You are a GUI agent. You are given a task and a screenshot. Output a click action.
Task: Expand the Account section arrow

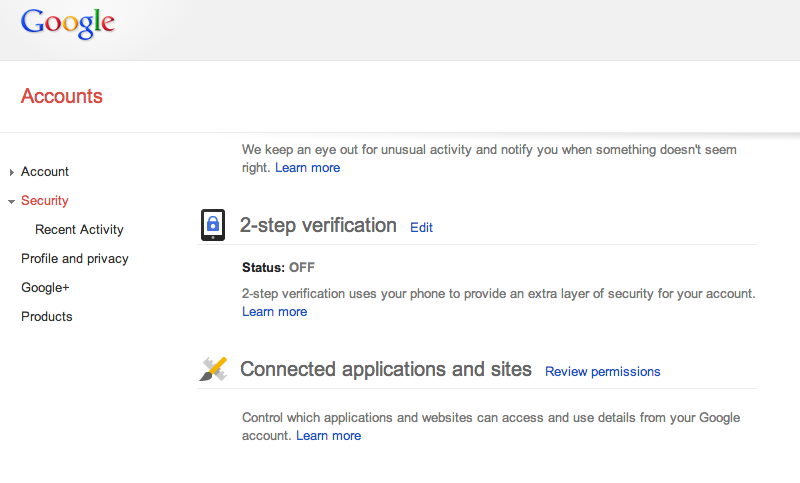(11, 172)
